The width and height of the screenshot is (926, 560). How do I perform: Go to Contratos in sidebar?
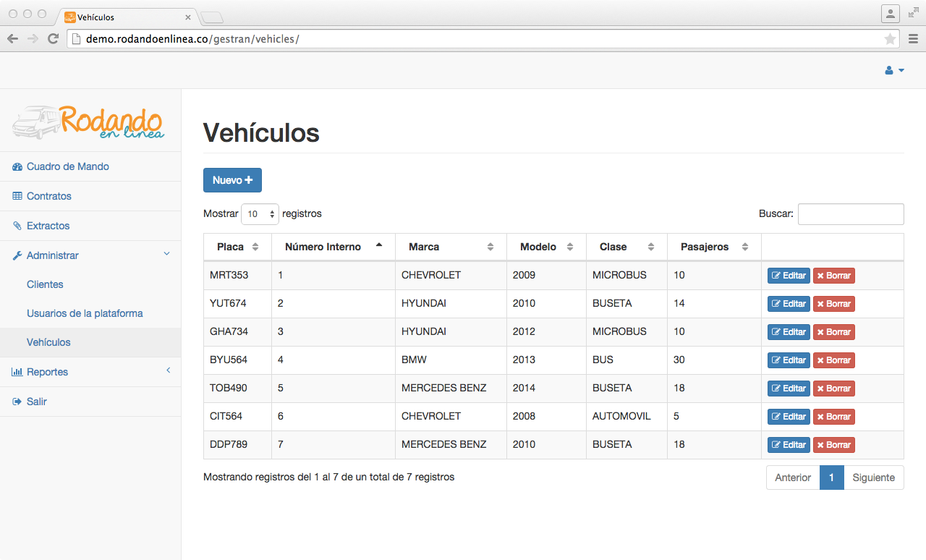pyautogui.click(x=90, y=196)
